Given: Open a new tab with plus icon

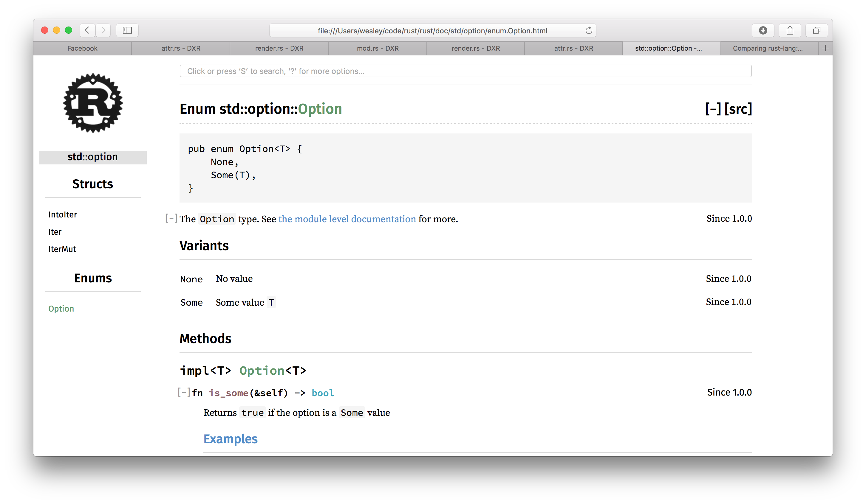Looking at the screenshot, I should [x=825, y=48].
